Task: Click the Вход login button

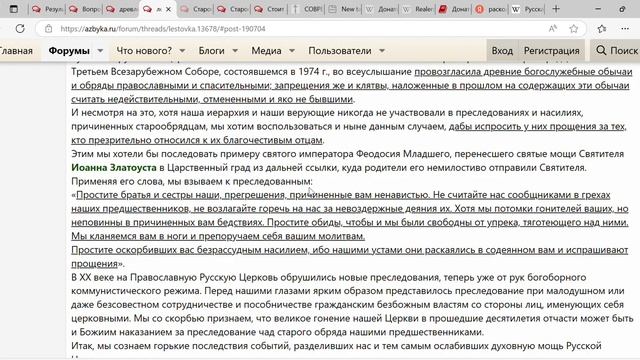Action: [x=502, y=51]
